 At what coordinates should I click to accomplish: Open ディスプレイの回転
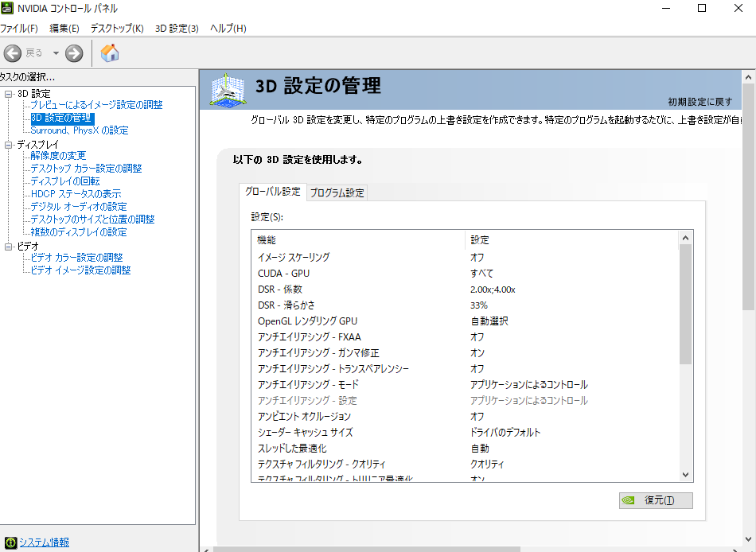pyautogui.click(x=65, y=181)
